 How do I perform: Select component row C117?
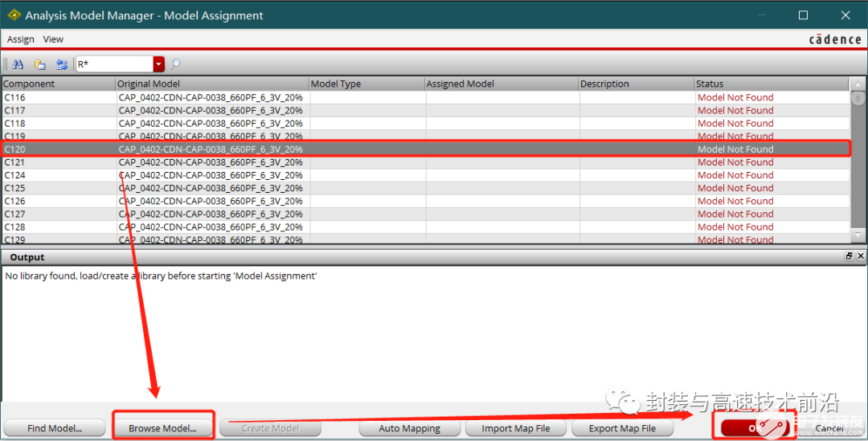[426, 110]
